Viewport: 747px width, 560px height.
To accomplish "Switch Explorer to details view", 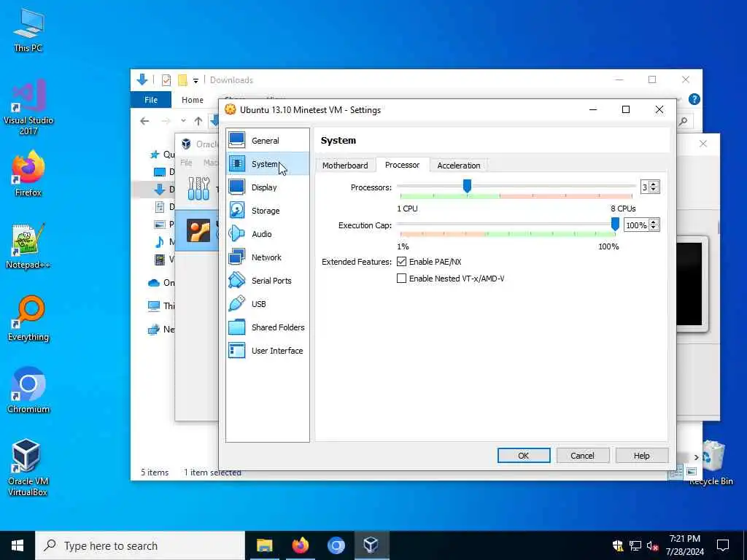I will pos(676,472).
